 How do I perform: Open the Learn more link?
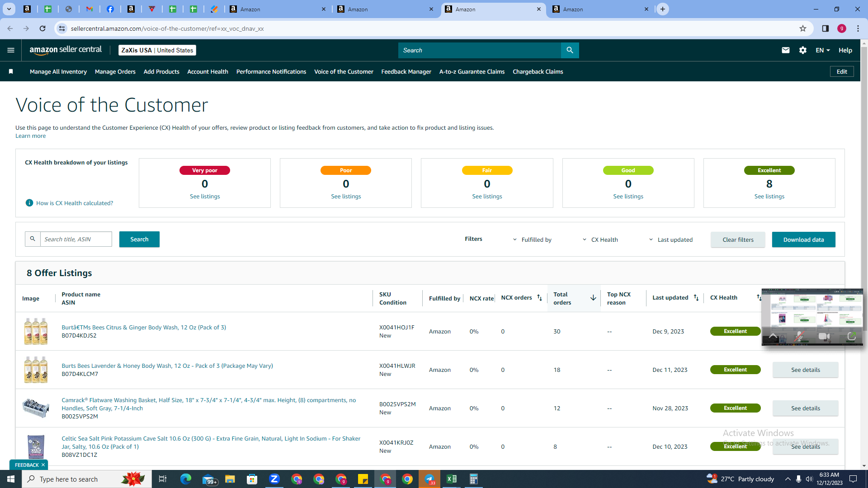coord(30,136)
